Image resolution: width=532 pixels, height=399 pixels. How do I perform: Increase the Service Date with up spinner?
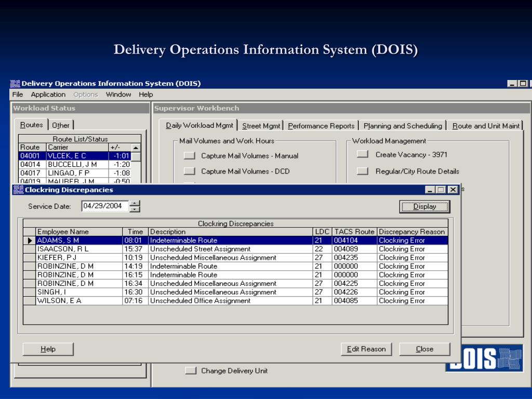click(x=135, y=203)
